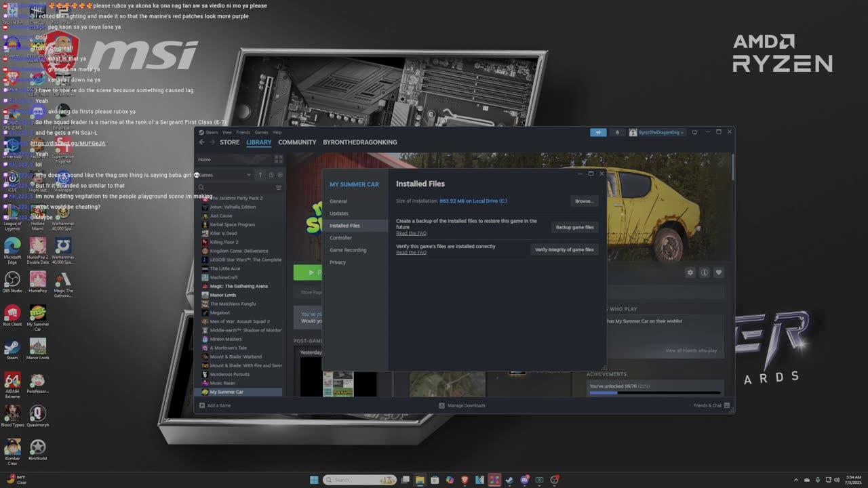
Task: Open RimWorld desktop icon
Action: coord(38,451)
